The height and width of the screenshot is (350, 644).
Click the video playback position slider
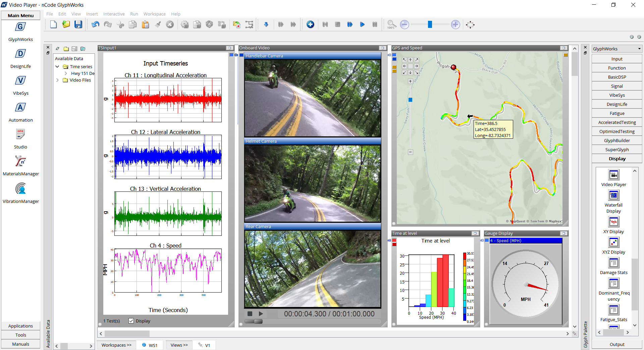coord(258,321)
